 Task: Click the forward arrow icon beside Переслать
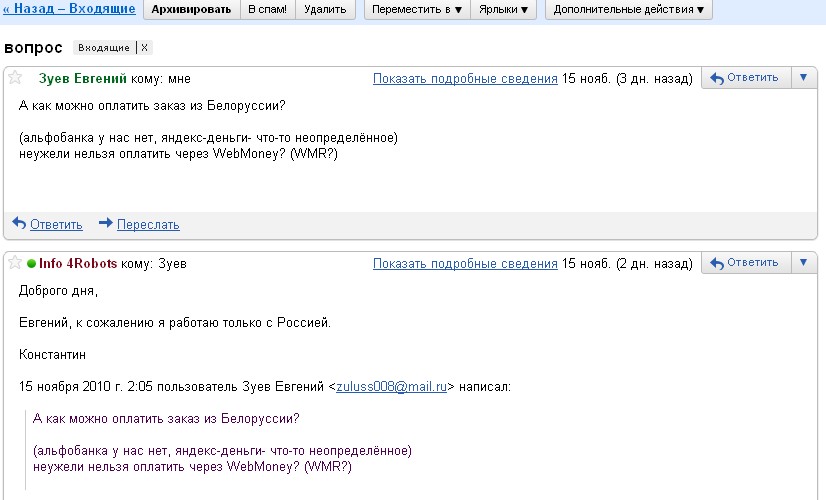click(105, 223)
